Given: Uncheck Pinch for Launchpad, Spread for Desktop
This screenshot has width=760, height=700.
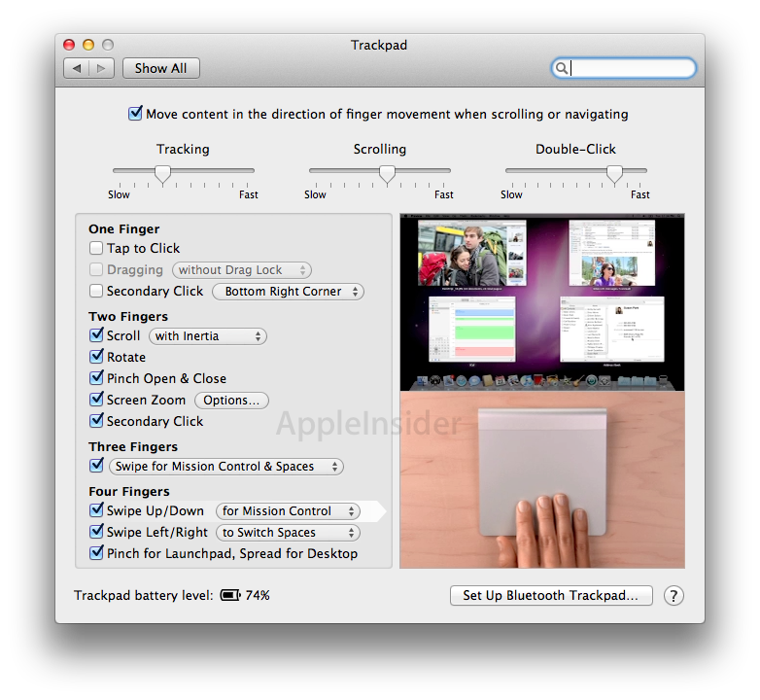Looking at the screenshot, I should tap(96, 552).
